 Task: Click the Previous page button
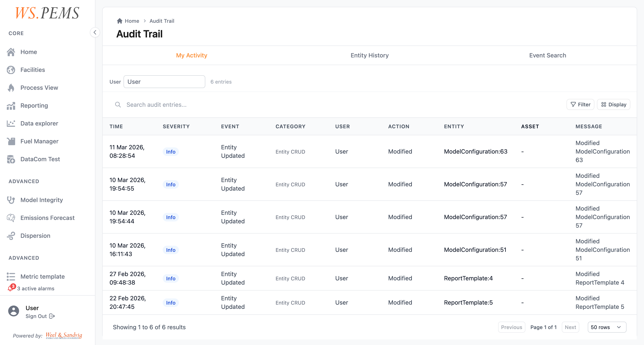coord(512,327)
